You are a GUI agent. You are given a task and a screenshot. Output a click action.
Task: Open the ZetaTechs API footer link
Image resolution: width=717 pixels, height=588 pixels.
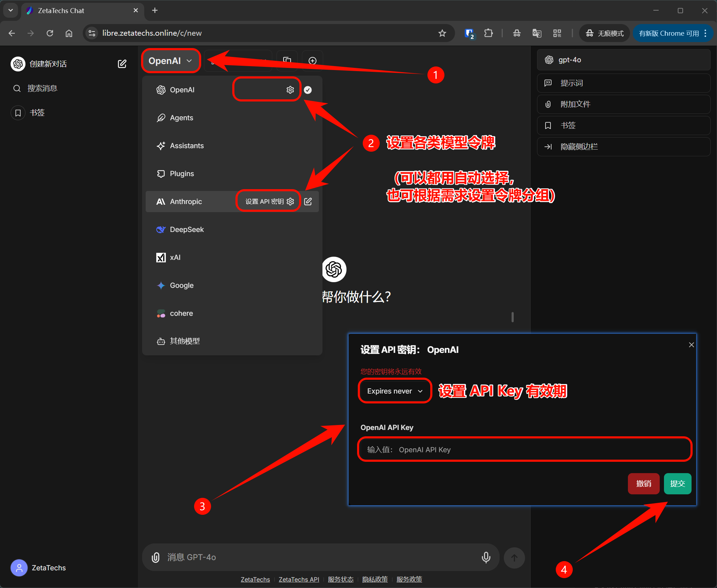point(299,580)
